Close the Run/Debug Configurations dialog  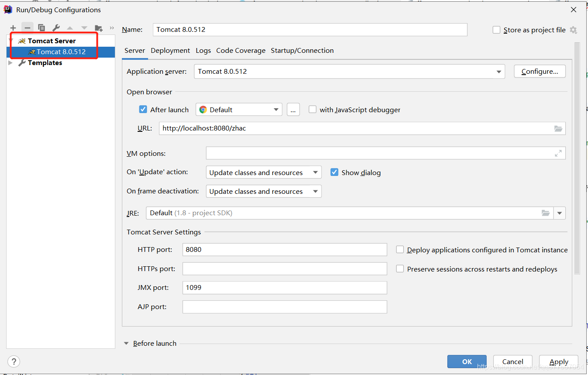coord(574,10)
